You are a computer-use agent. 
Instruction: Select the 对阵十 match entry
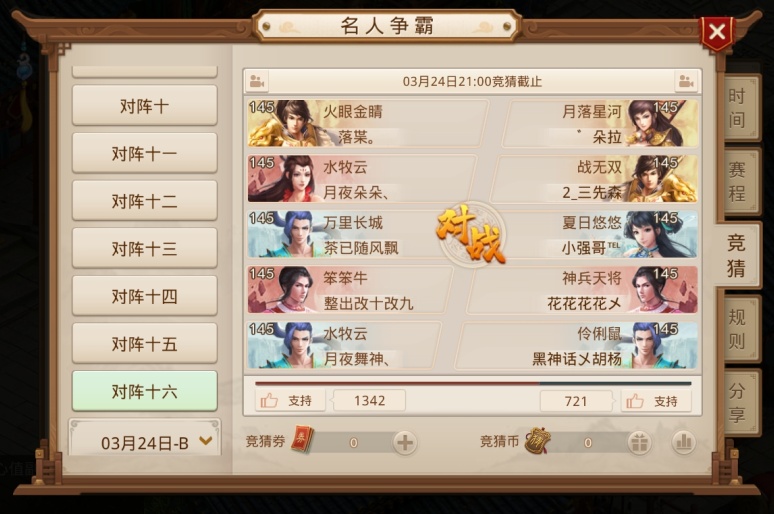(x=145, y=105)
